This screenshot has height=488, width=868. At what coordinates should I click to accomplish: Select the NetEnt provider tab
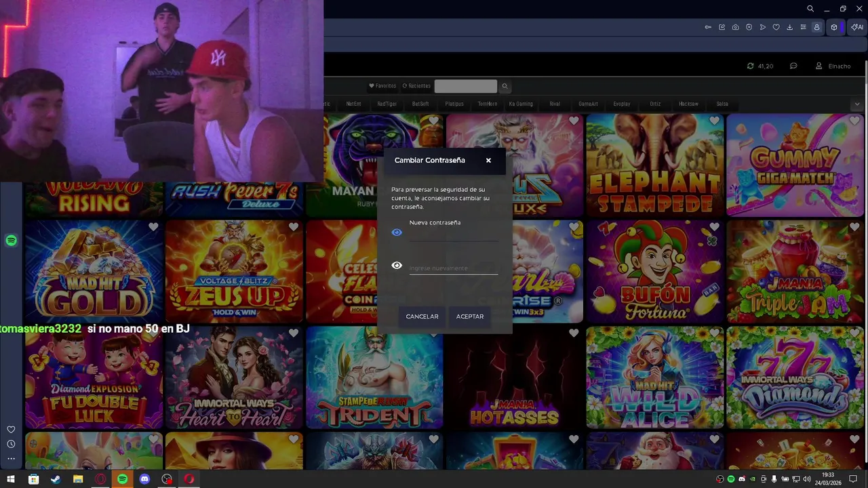click(353, 104)
